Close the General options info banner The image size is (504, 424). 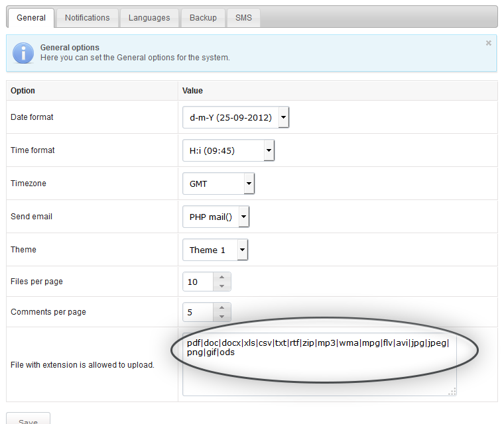(x=489, y=43)
